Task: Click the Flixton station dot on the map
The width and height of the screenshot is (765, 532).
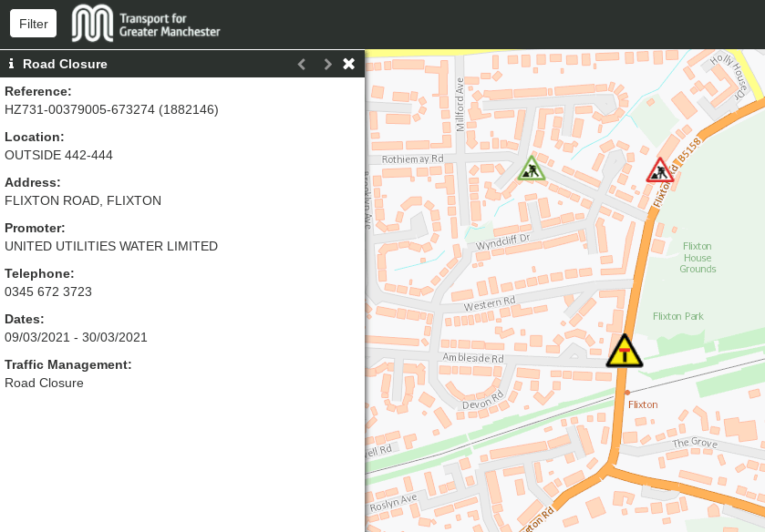Action: tap(627, 392)
